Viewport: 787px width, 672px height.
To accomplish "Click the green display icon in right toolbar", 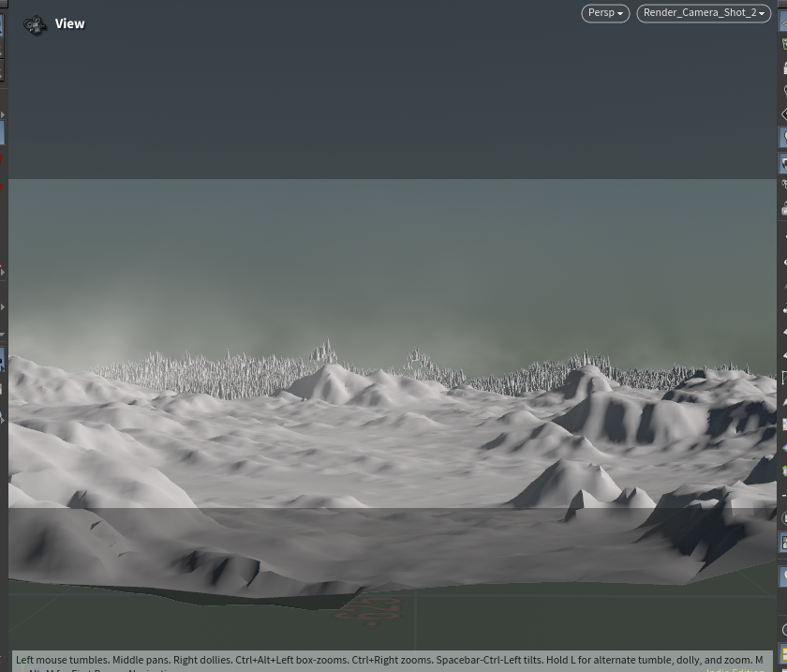I will click(783, 471).
